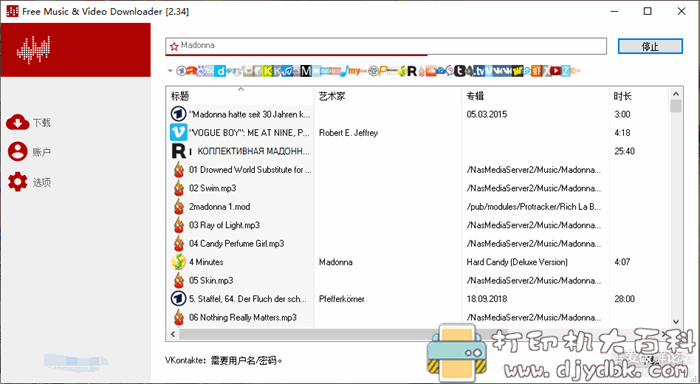Sort results by 艺术家 column

(332, 96)
